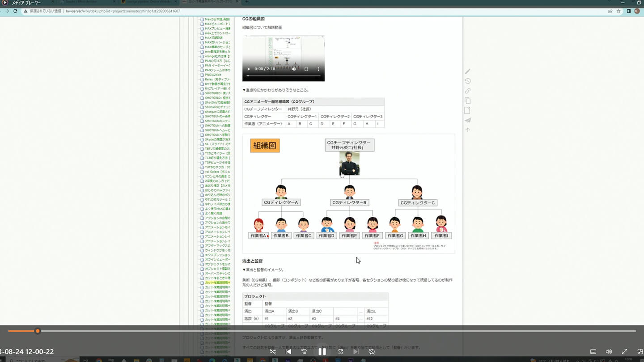Reload the browser page

15,11
